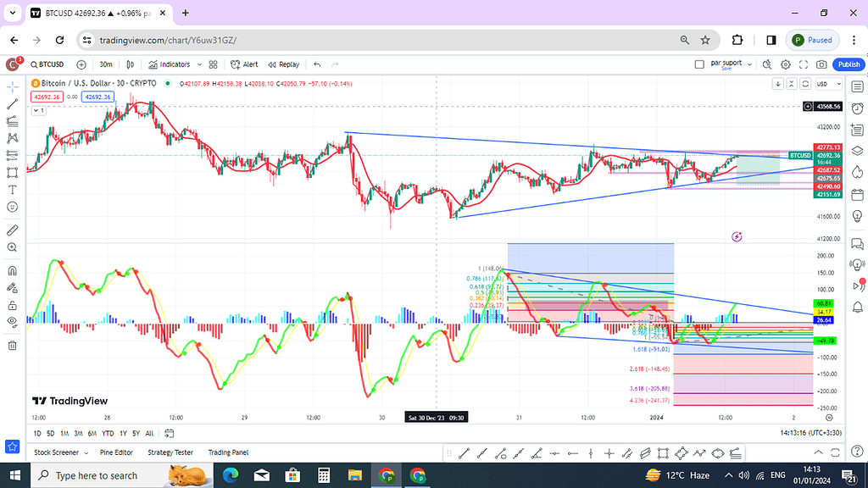Screen dimensions: 868x488
Task: Click the blue Publish button
Action: (x=848, y=64)
